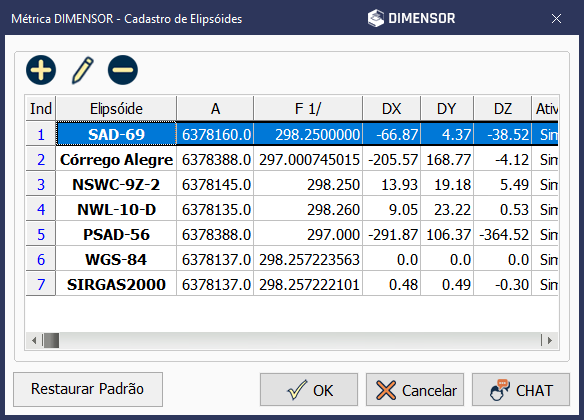This screenshot has height=420, width=584.
Task: Select the SIRGAS2000 ellipsoid cell
Action: [116, 284]
